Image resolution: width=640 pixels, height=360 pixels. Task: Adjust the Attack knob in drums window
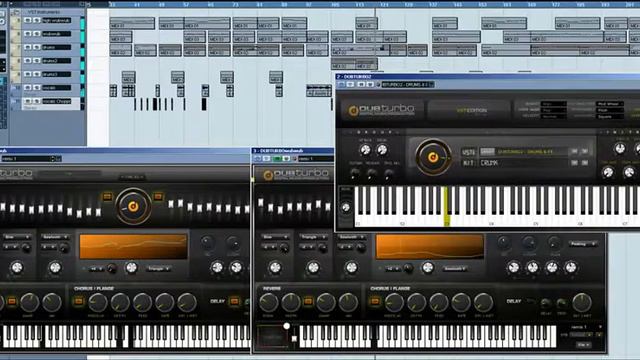(365, 150)
